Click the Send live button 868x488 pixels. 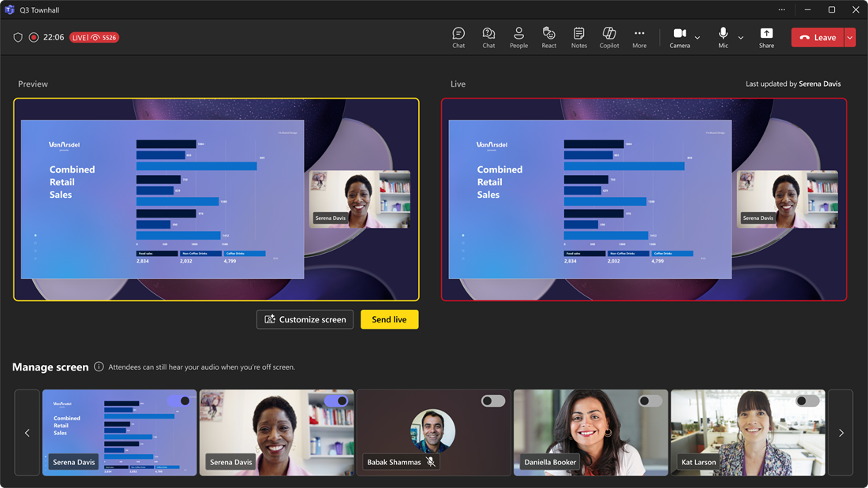389,319
